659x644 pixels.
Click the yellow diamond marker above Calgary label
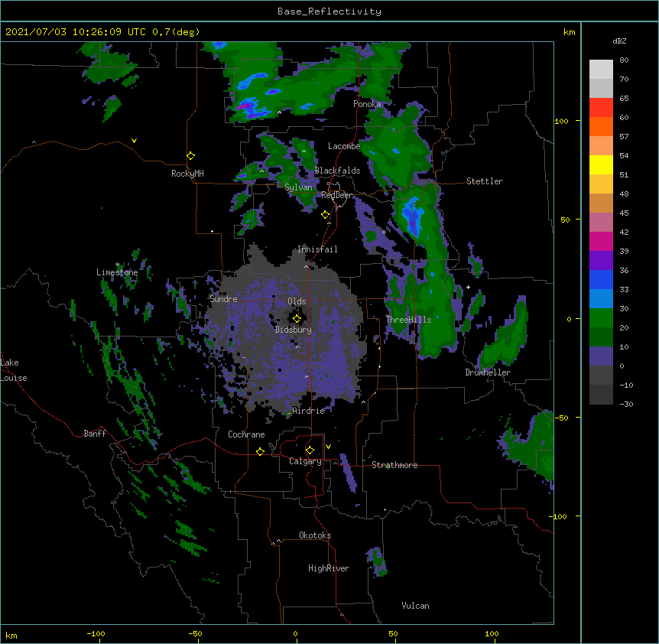pos(310,450)
